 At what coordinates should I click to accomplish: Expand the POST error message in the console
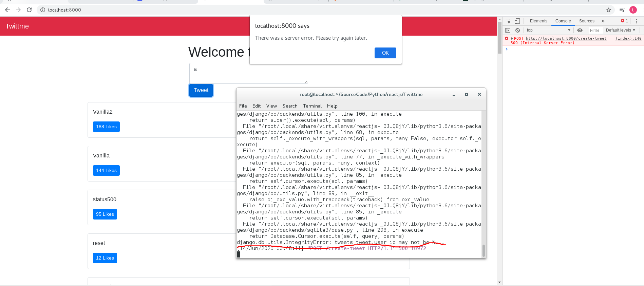click(x=512, y=39)
